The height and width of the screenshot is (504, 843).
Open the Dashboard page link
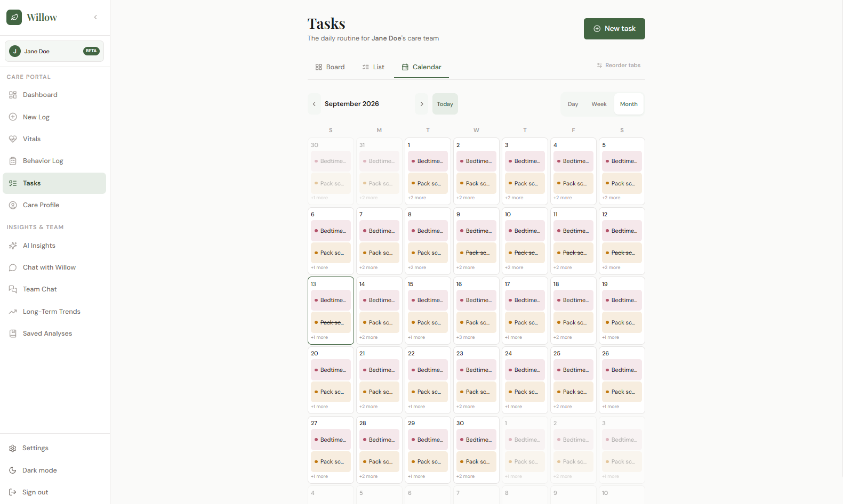[54, 95]
